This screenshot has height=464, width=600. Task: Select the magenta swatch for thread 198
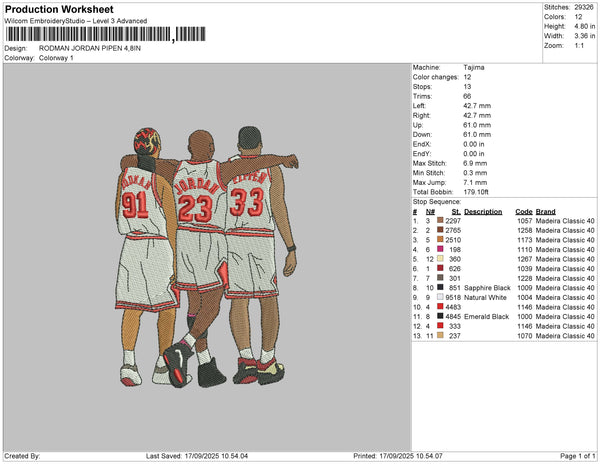tap(440, 249)
